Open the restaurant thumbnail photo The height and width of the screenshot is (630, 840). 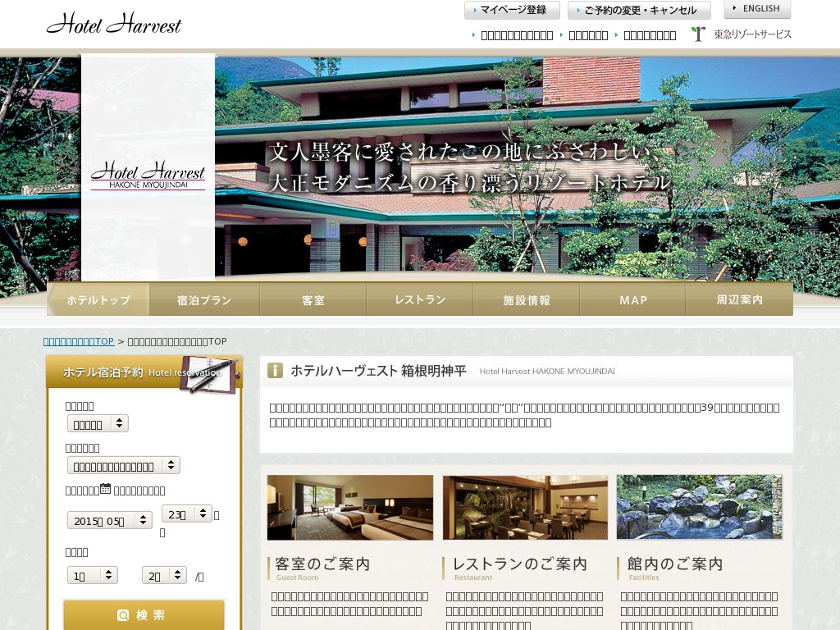[525, 507]
